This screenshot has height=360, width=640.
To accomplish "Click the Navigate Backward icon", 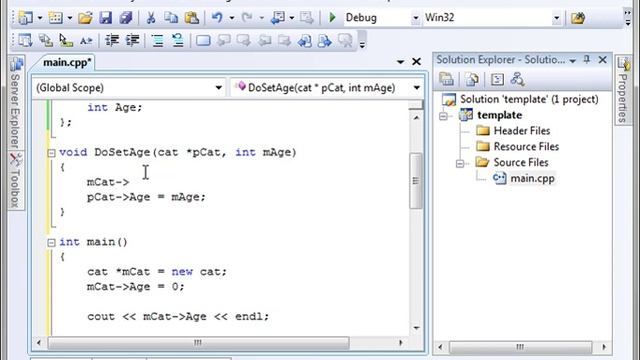I will pyautogui.click(x=278, y=18).
